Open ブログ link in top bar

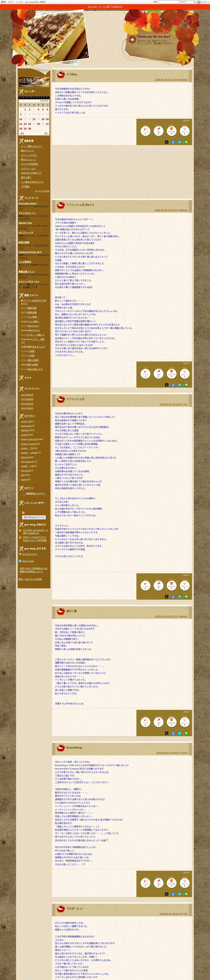click(x=10, y=2)
